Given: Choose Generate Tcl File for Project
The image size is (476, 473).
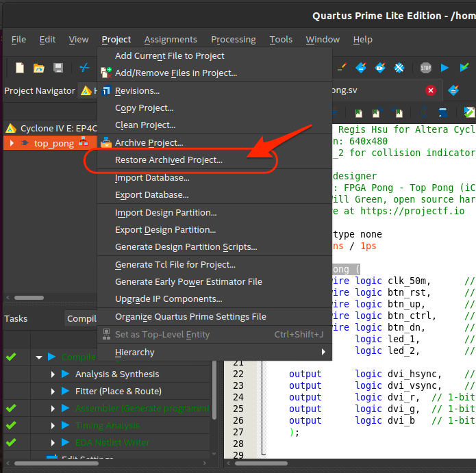Looking at the screenshot, I should pyautogui.click(x=214, y=264).
